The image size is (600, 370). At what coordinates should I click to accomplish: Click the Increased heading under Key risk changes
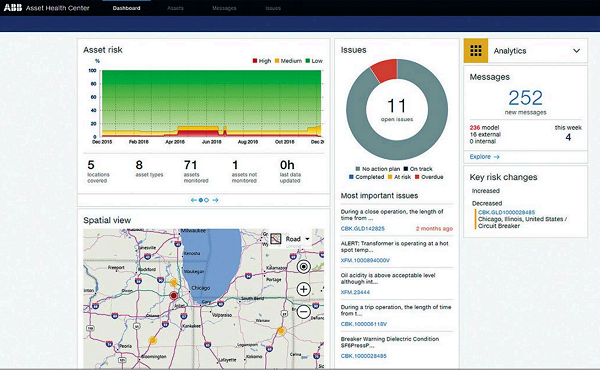coord(486,191)
